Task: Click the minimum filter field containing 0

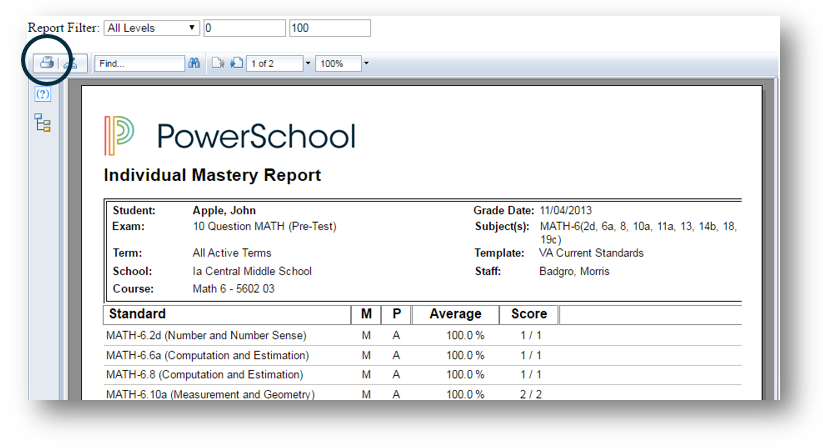Action: [245, 28]
